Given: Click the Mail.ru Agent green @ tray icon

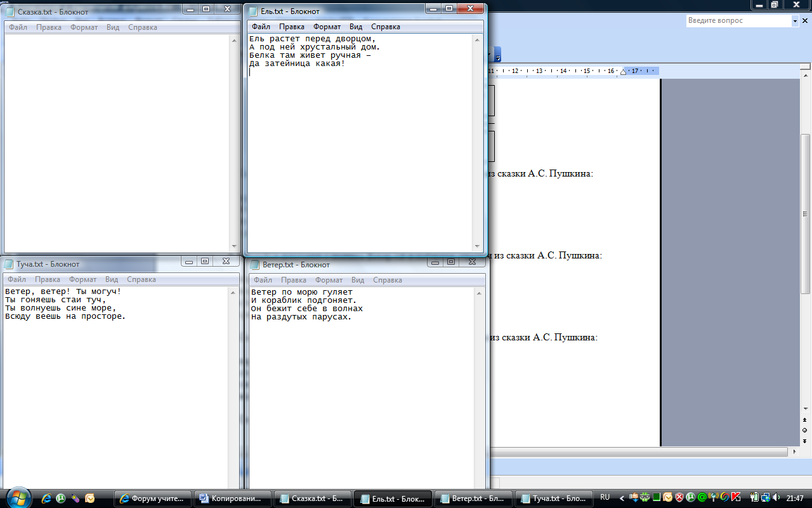Looking at the screenshot, I should (702, 497).
